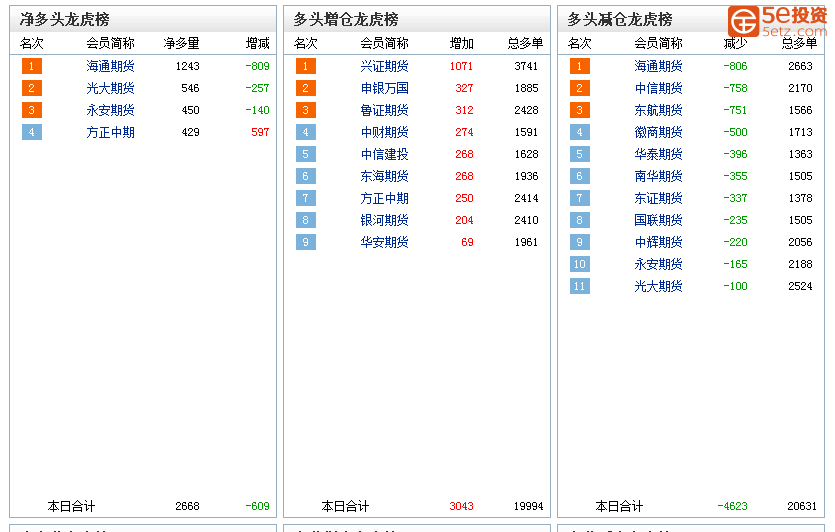Click rank badge 5 beside 中信建投
Screen dimensions: 835x532
pos(306,154)
